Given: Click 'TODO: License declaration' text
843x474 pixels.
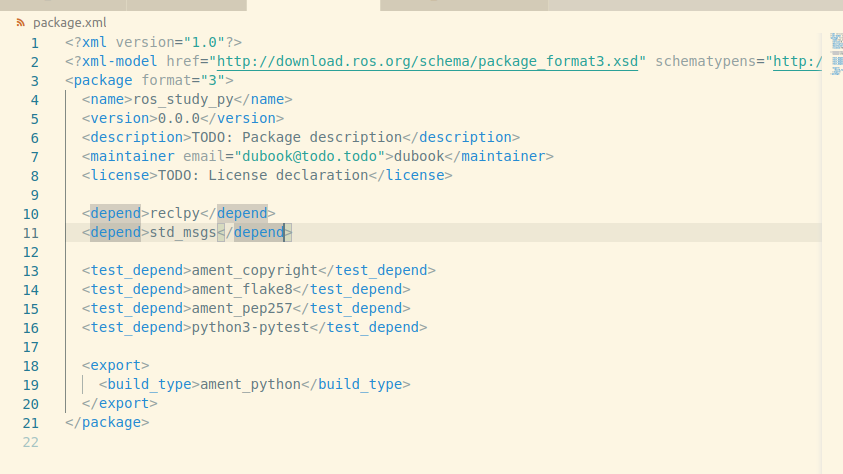Looking at the screenshot, I should (x=263, y=175).
